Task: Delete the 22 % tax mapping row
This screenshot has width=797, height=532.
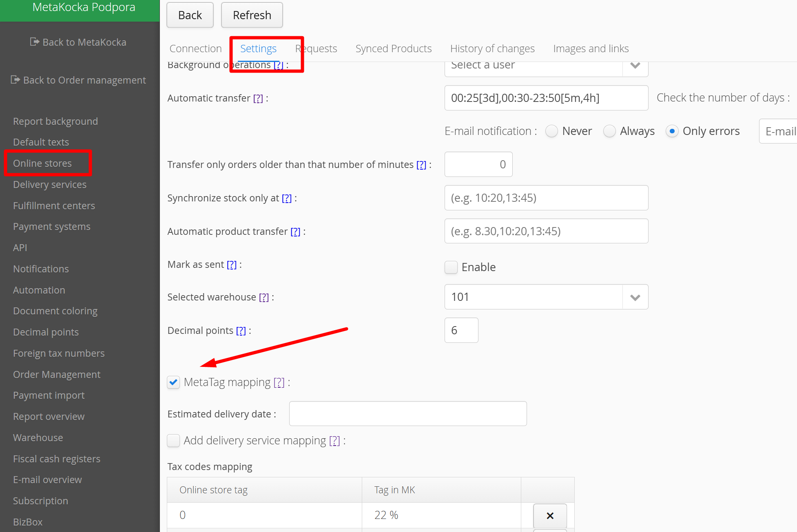Action: [549, 516]
